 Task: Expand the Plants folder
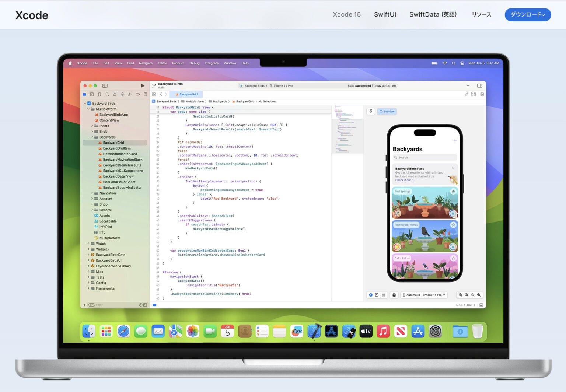(92, 126)
